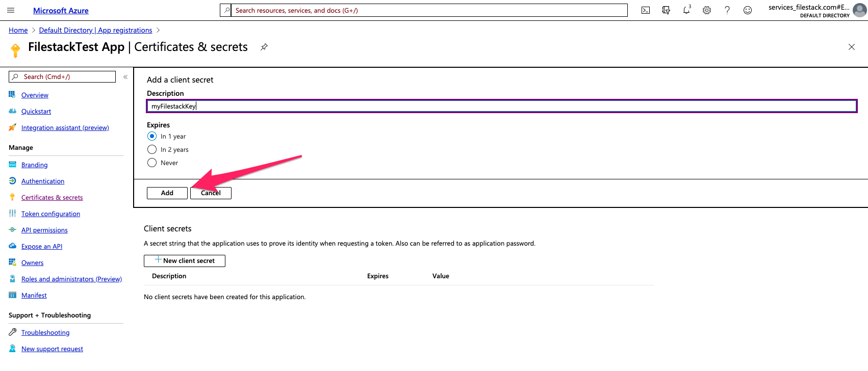The image size is (868, 371).
Task: Open the help question mark
Action: [727, 10]
